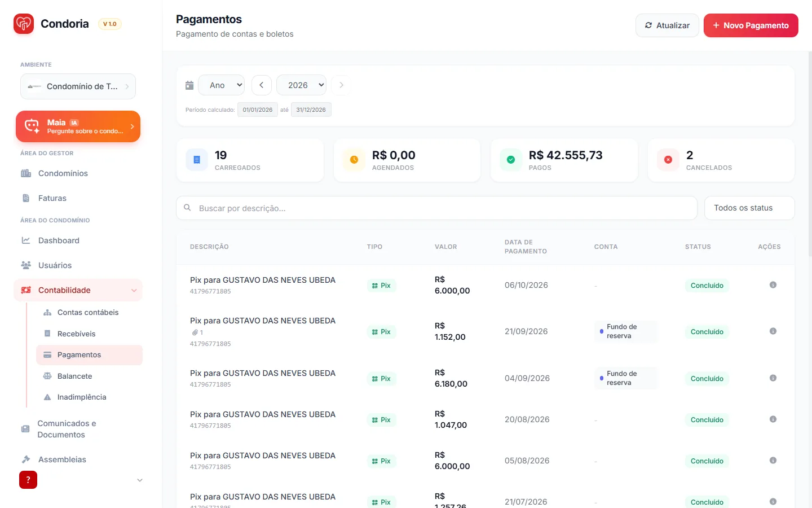This screenshot has height=508, width=812.
Task: Go to the previous period arrow
Action: [x=262, y=85]
